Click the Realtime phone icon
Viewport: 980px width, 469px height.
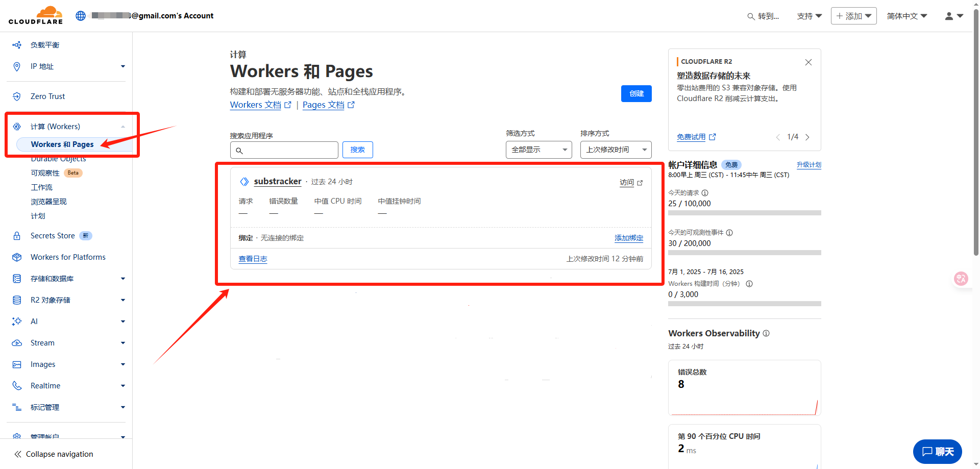tap(17, 386)
